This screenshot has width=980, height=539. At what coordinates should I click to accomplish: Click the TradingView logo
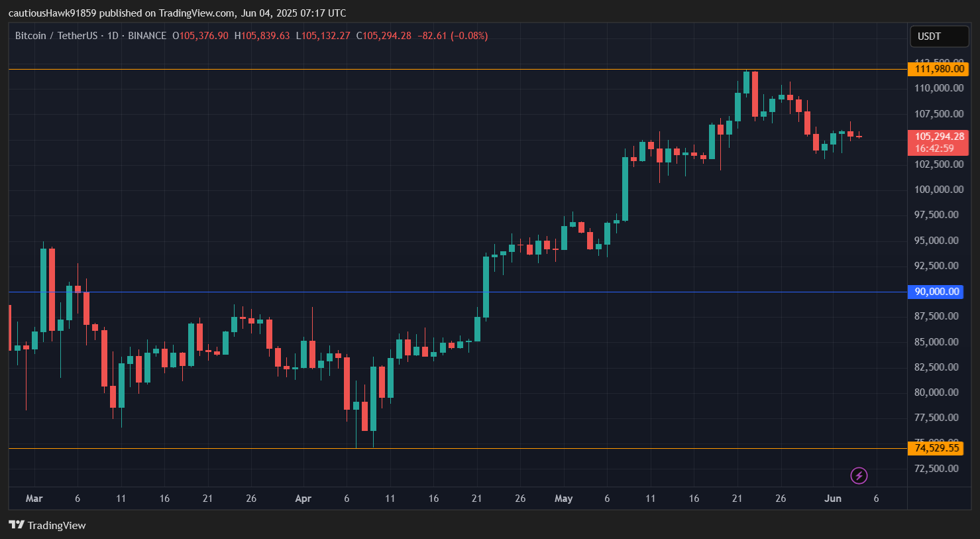pos(46,525)
